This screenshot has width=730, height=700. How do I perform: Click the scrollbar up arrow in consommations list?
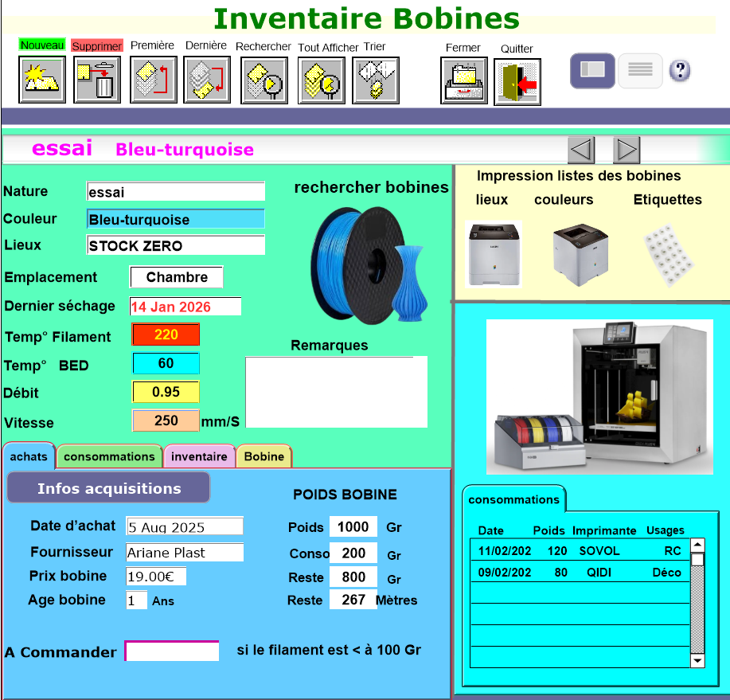coord(697,545)
